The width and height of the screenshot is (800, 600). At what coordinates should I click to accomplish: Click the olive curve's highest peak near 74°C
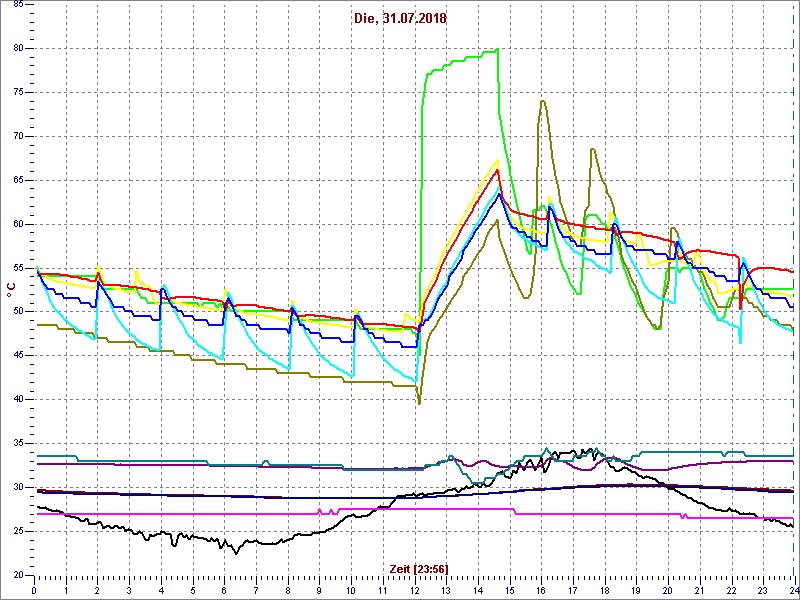point(542,101)
